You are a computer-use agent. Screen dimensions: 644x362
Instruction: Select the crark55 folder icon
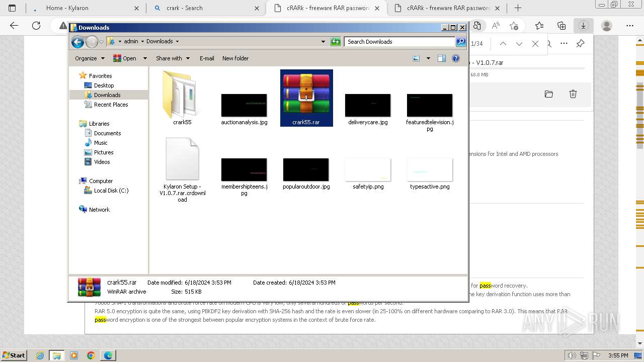(x=182, y=96)
